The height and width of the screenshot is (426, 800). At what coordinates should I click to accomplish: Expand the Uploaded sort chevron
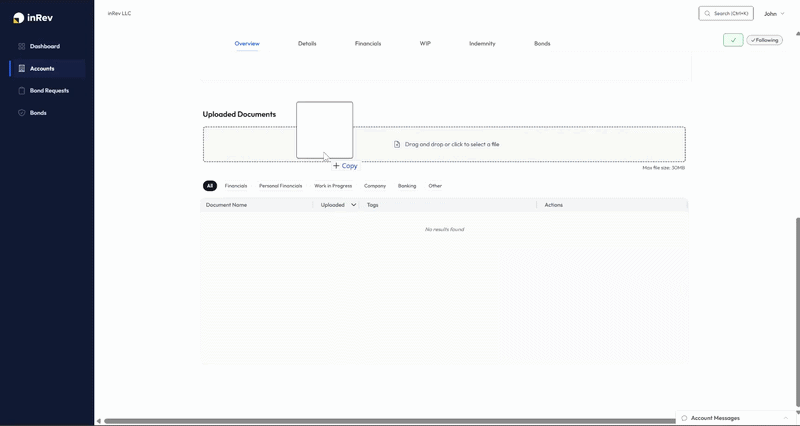(x=354, y=205)
